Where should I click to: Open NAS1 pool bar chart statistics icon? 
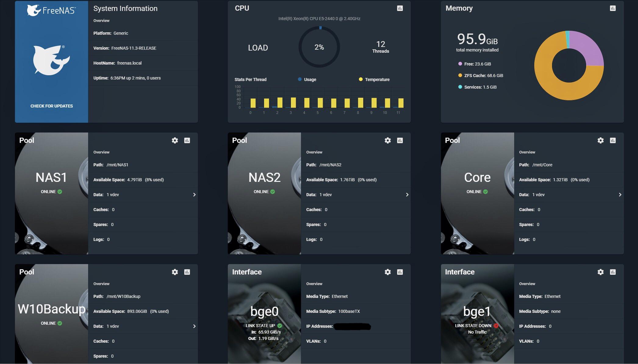pos(187,140)
